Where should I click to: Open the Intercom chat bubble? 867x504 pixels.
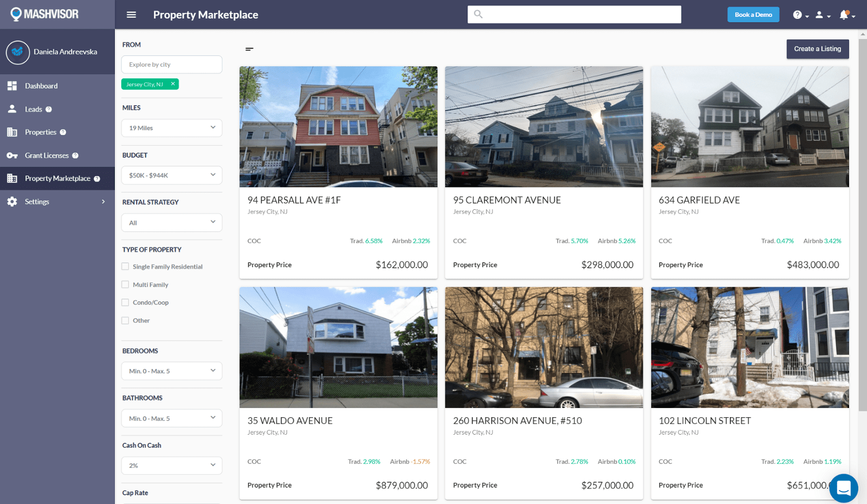point(843,488)
